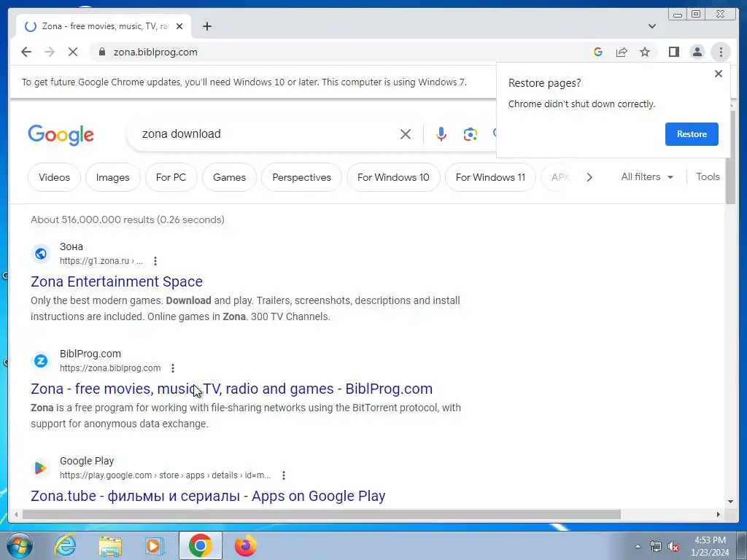This screenshot has width=747, height=560.
Task: Stop loading the page
Action: coord(73,52)
